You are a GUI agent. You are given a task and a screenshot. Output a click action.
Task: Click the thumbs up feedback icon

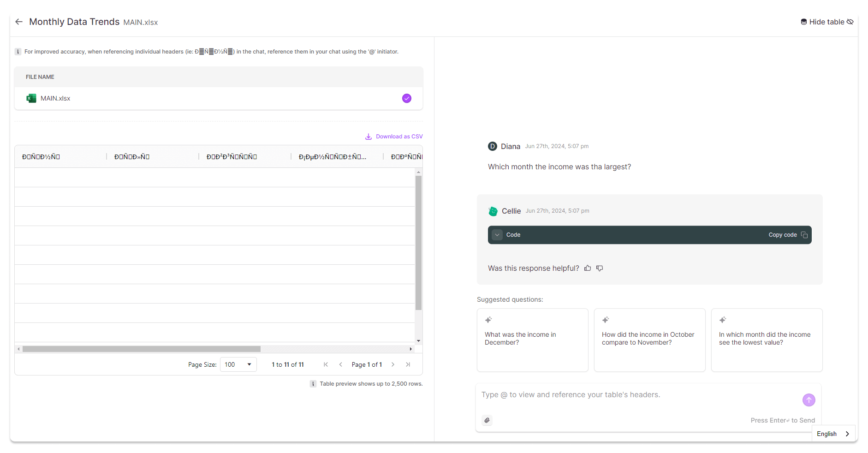588,268
